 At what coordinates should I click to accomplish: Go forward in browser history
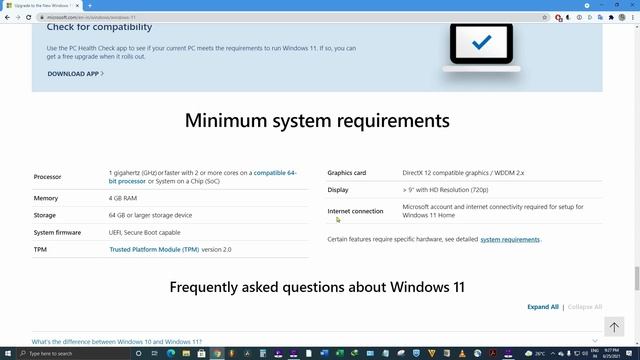18,18
